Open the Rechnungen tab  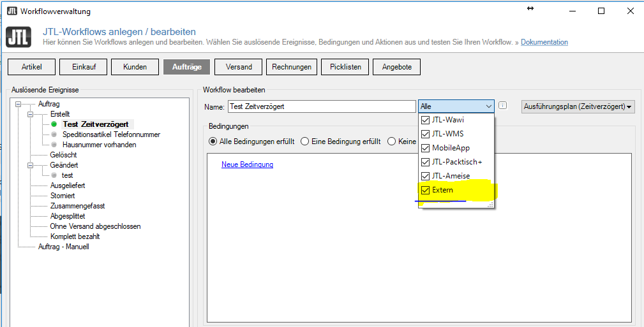(292, 67)
